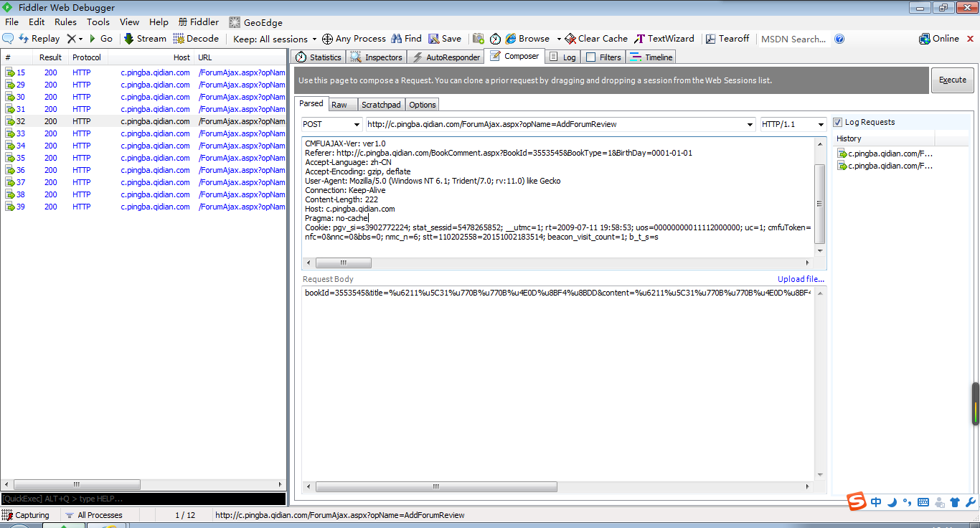Screen dimensions: 980x528
Task: Click the QuickExec command box
Action: [143, 499]
